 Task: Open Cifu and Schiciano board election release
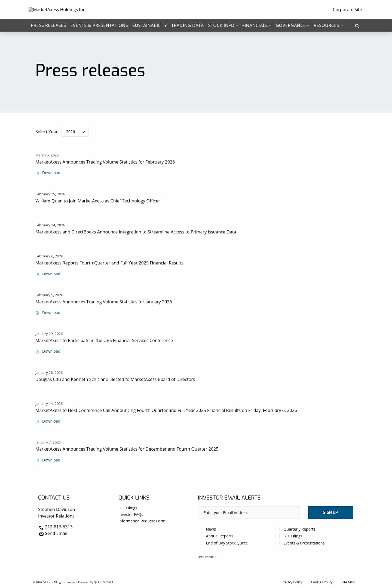(x=115, y=379)
